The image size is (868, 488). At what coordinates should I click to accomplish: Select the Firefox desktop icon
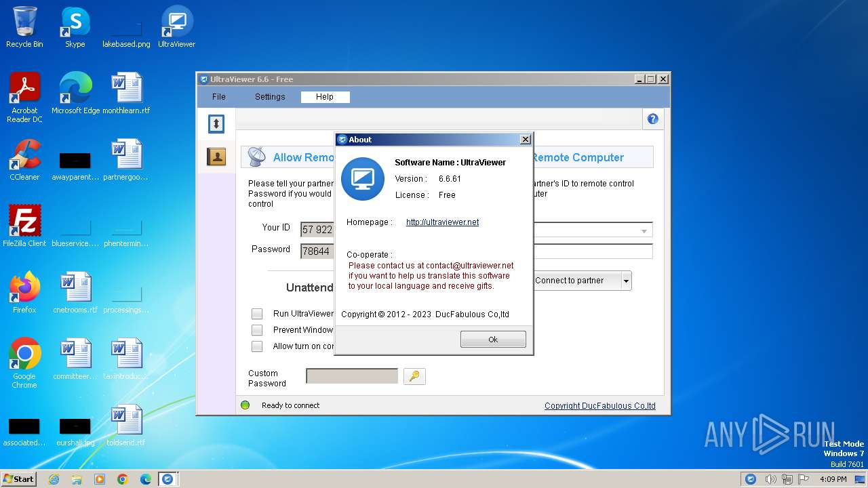point(24,293)
